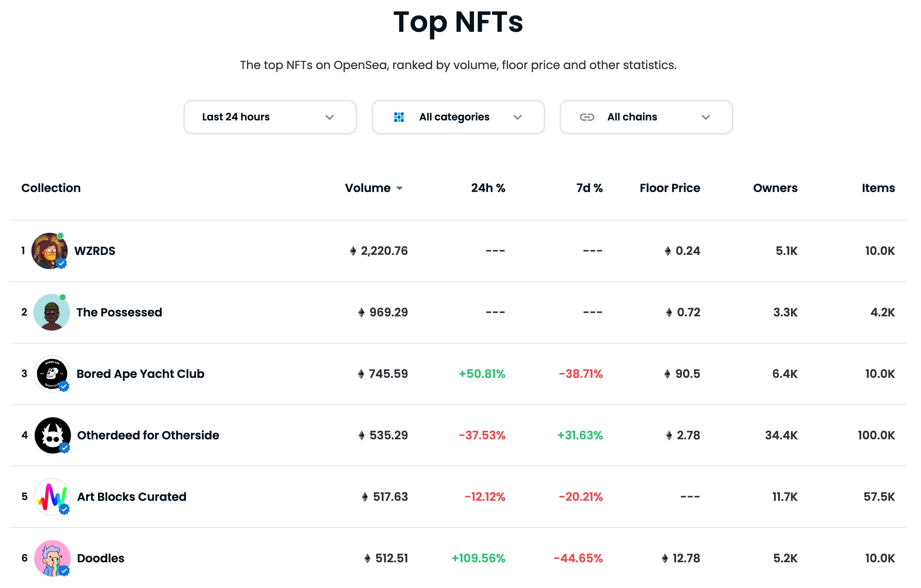The height and width of the screenshot is (588, 921).
Task: Click Art Blocks items 57.5K
Action: point(879,497)
